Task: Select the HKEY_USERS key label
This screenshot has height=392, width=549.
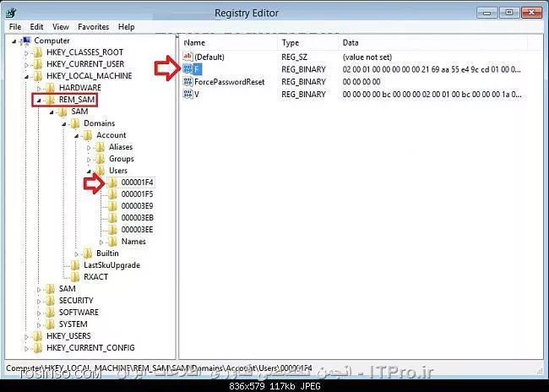Action: click(x=68, y=336)
